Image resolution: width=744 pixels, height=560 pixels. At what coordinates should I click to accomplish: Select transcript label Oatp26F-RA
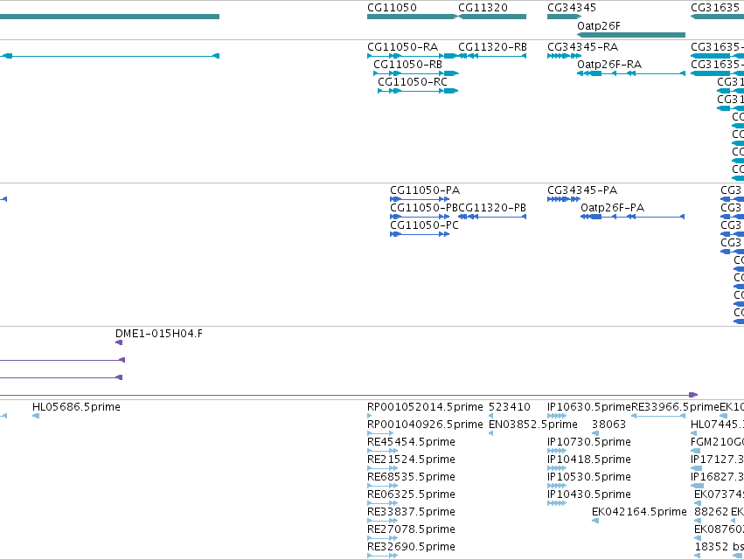click(609, 65)
